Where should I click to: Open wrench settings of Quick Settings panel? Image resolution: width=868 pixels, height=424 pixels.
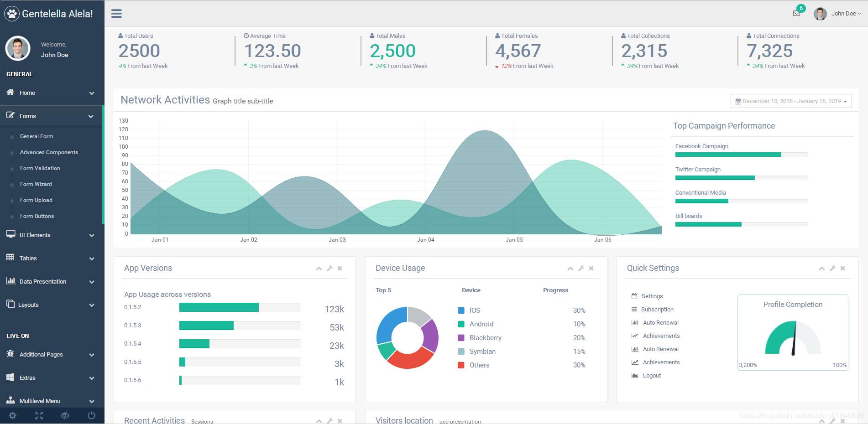(x=832, y=269)
